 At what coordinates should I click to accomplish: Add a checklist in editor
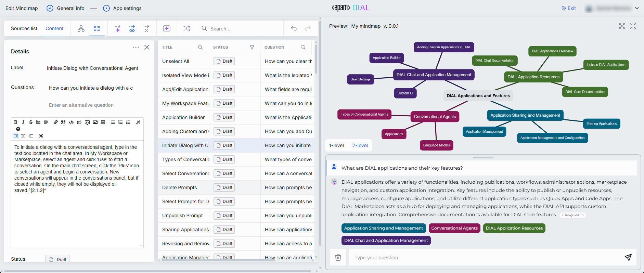point(128,122)
